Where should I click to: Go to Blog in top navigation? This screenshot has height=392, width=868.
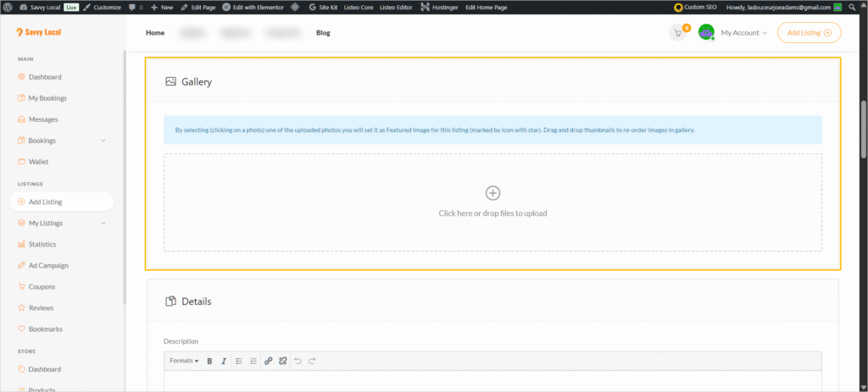323,33
